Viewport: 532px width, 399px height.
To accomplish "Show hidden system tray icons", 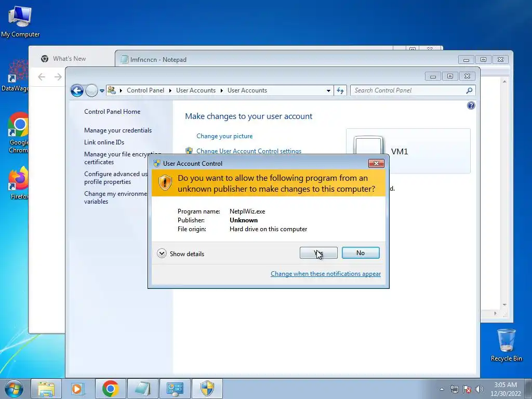I will [442, 389].
